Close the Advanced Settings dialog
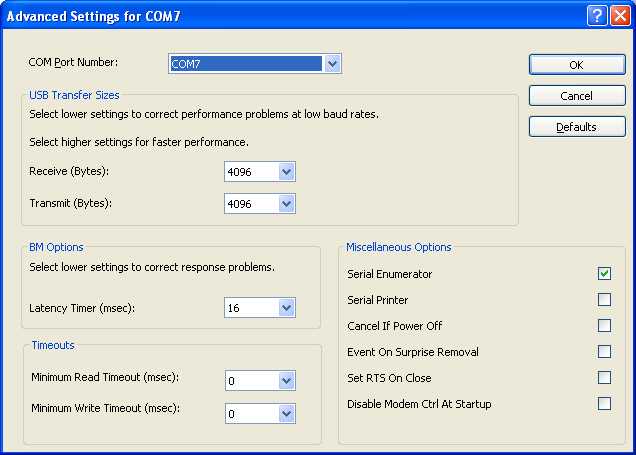This screenshot has width=636, height=455. point(620,16)
